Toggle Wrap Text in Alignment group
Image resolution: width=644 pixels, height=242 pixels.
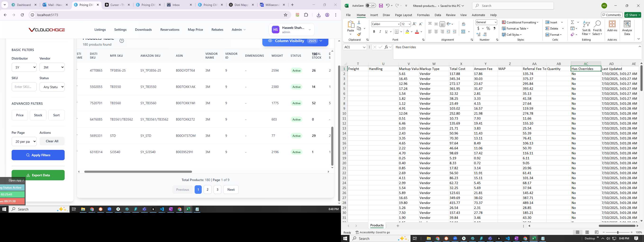pos(464,24)
